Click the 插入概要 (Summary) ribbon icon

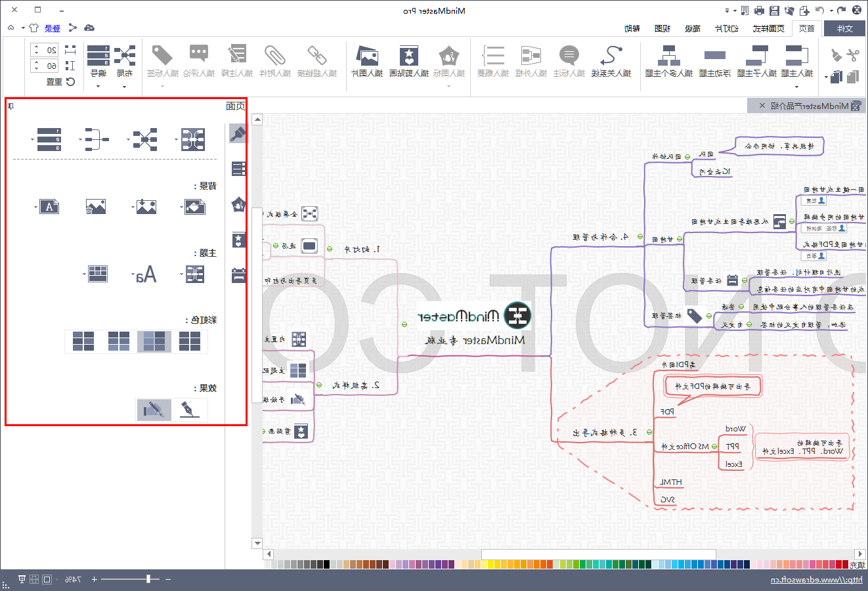coord(493,56)
